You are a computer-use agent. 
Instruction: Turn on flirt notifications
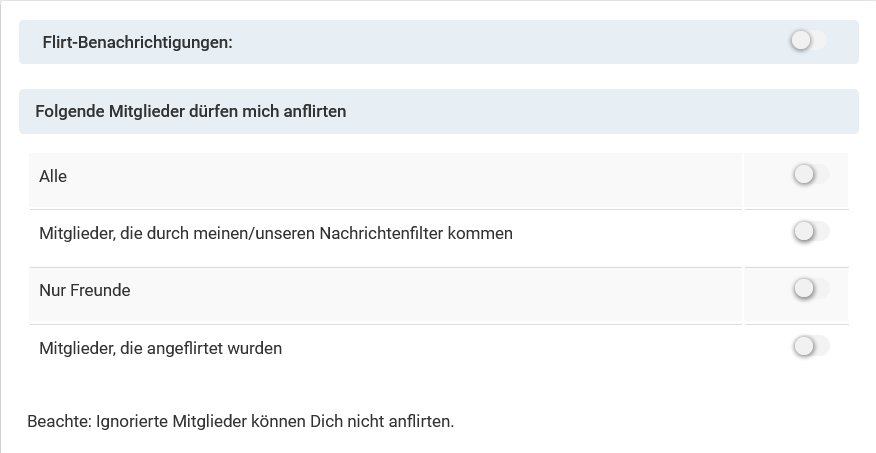click(x=808, y=41)
